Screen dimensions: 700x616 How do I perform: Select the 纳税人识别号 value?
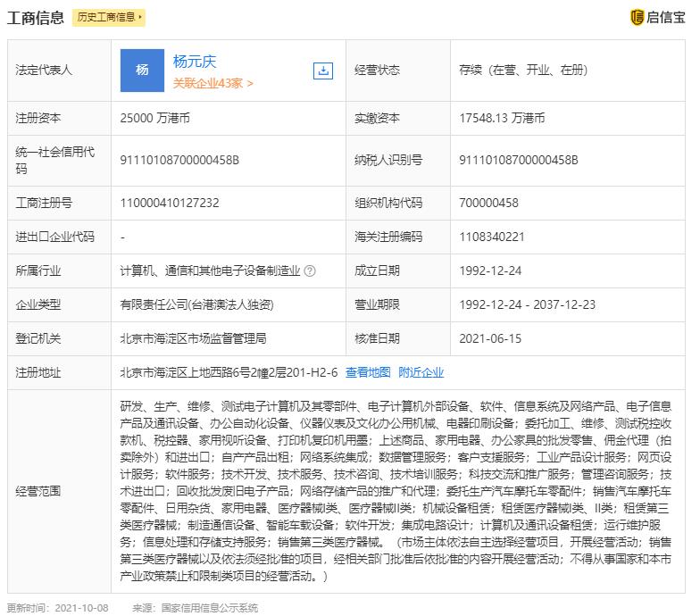tap(519, 160)
